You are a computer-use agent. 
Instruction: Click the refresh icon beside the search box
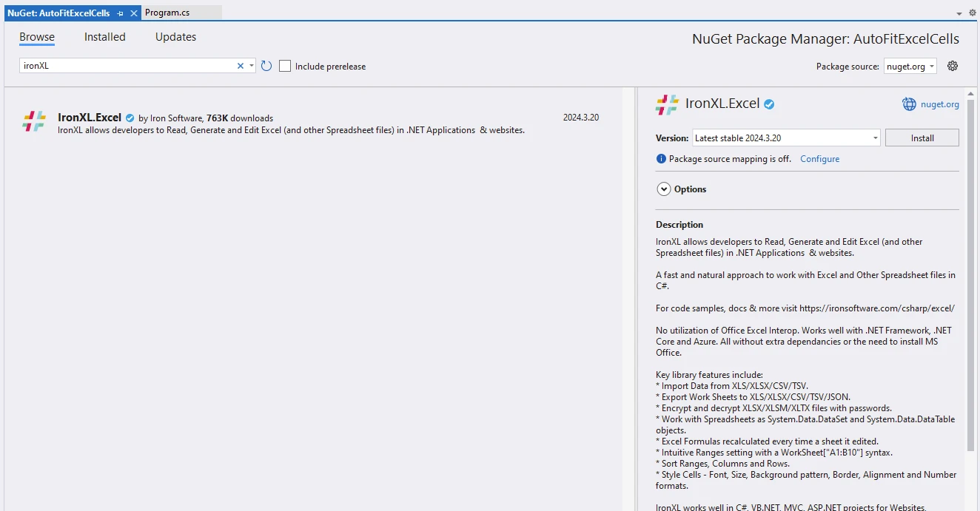(266, 66)
